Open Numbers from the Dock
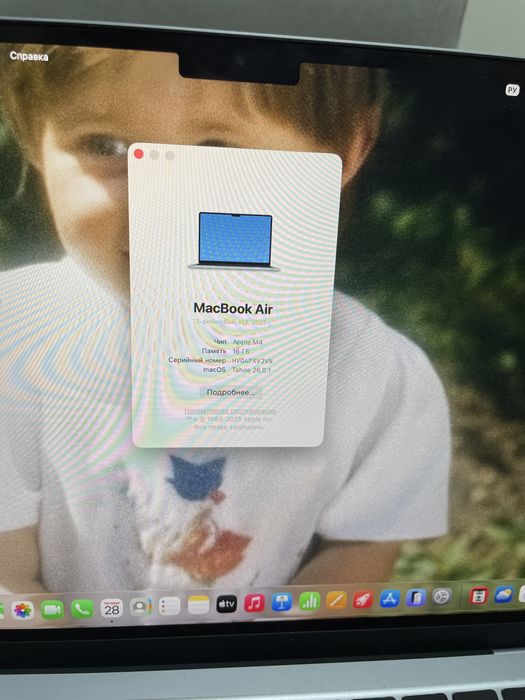The height and width of the screenshot is (700, 525). (309, 601)
